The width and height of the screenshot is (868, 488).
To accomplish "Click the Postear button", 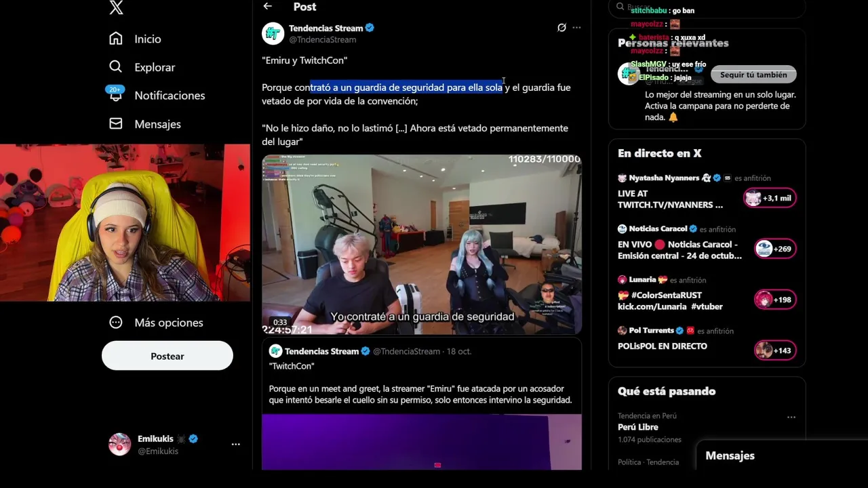I will (x=167, y=356).
